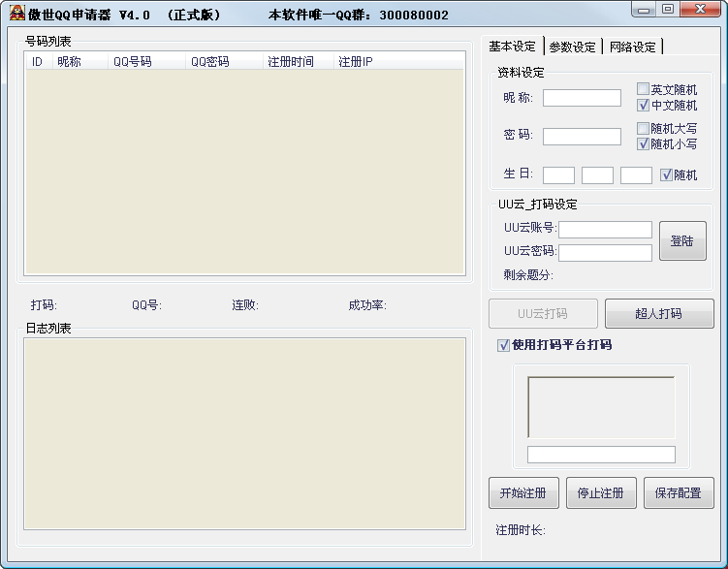
Task: Maximize the window
Action: [668, 10]
